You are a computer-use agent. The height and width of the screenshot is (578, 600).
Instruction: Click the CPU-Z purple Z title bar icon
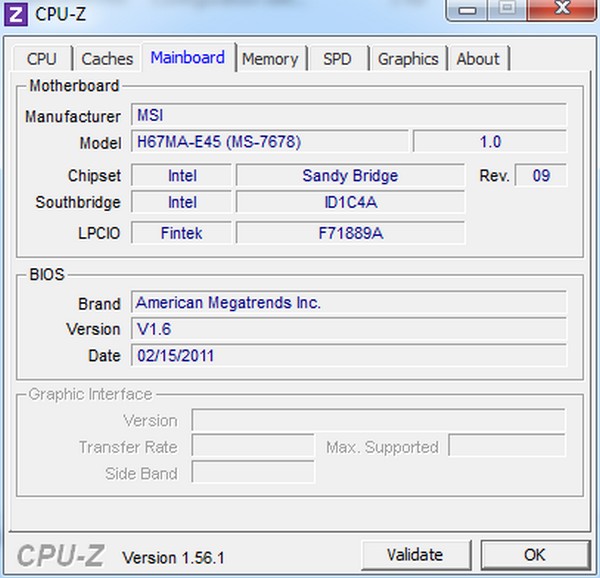point(16,15)
